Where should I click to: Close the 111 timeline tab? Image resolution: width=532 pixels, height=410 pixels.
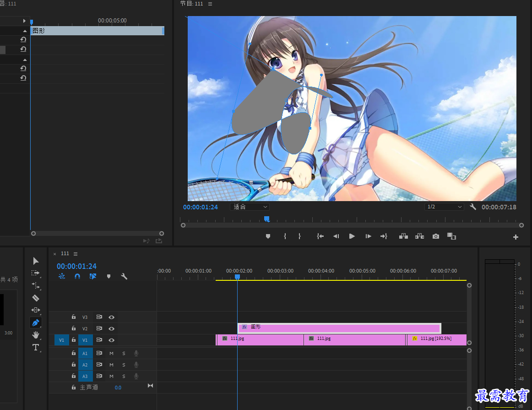click(x=54, y=254)
